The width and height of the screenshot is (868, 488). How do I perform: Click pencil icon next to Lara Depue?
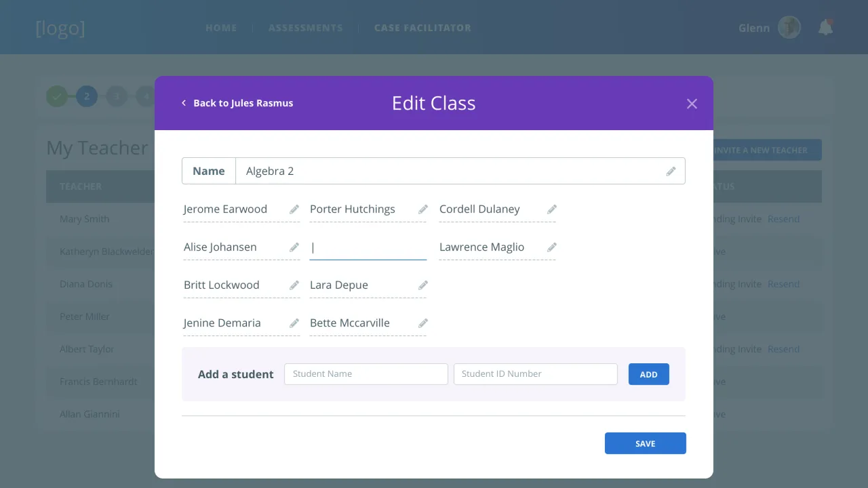pyautogui.click(x=423, y=285)
